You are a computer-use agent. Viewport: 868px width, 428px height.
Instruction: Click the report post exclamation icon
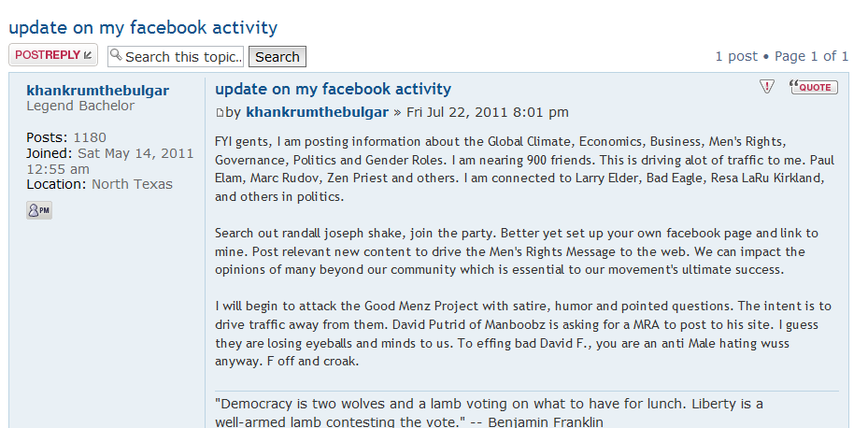click(766, 86)
